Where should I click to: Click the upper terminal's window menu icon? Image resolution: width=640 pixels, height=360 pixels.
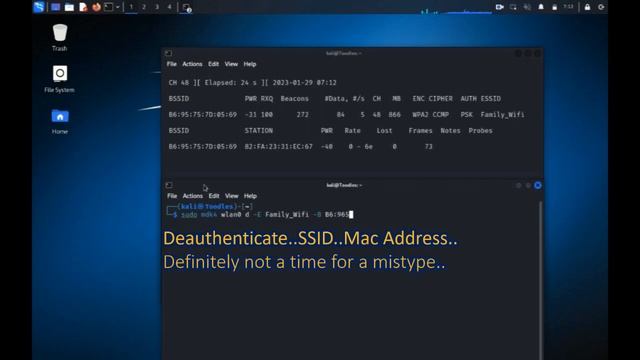pyautogui.click(x=168, y=53)
